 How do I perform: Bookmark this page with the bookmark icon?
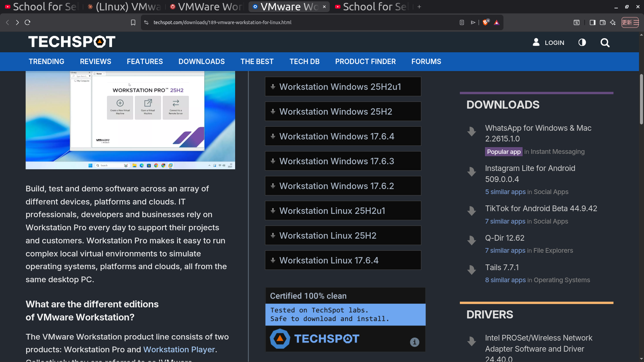(x=133, y=22)
